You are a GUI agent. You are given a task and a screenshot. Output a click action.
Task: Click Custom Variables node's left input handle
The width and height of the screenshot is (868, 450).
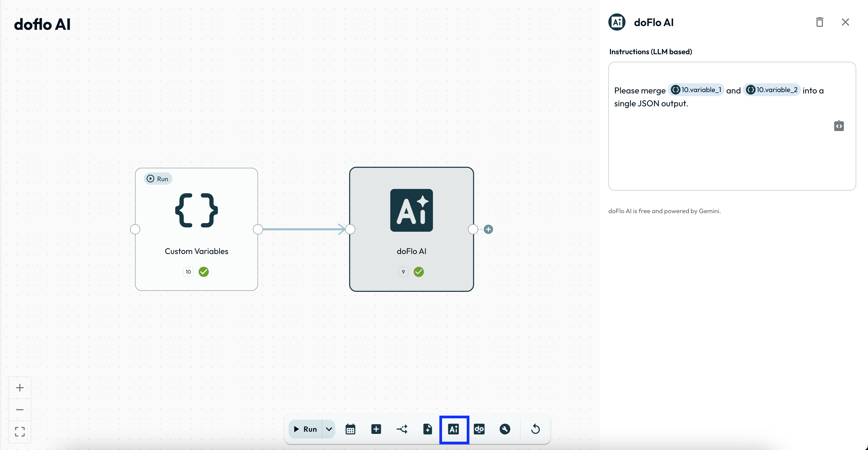pyautogui.click(x=135, y=229)
